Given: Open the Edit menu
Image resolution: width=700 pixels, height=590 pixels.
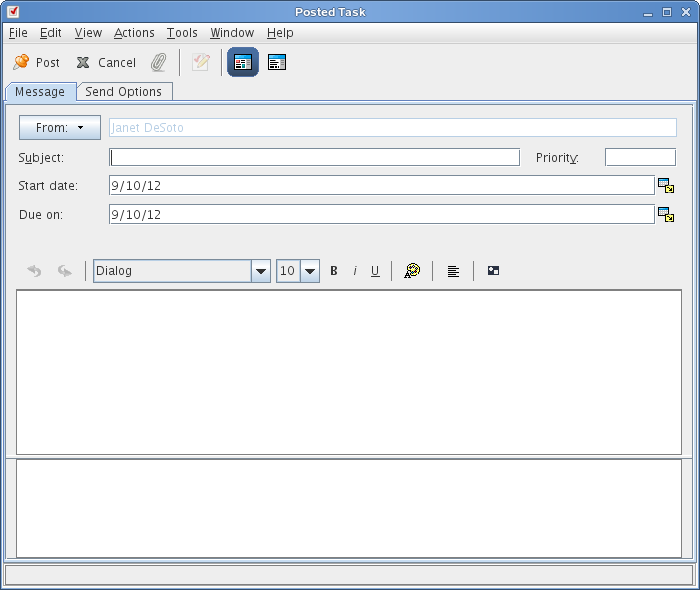Looking at the screenshot, I should 50,33.
